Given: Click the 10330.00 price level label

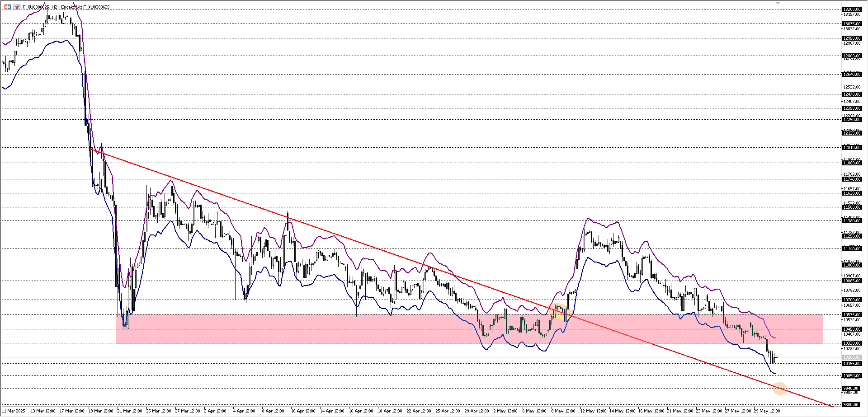Looking at the screenshot, I should [852, 343].
